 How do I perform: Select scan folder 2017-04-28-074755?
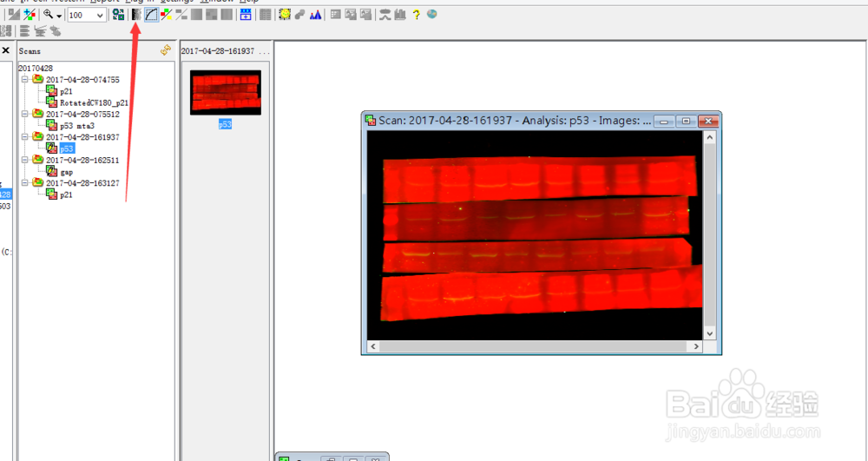point(82,80)
